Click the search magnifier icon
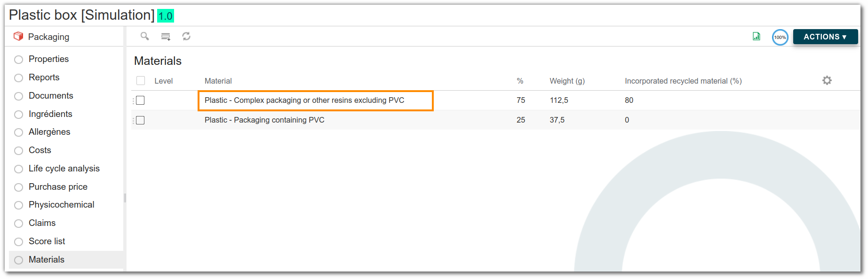Image resolution: width=868 pixels, height=279 pixels. [x=144, y=36]
